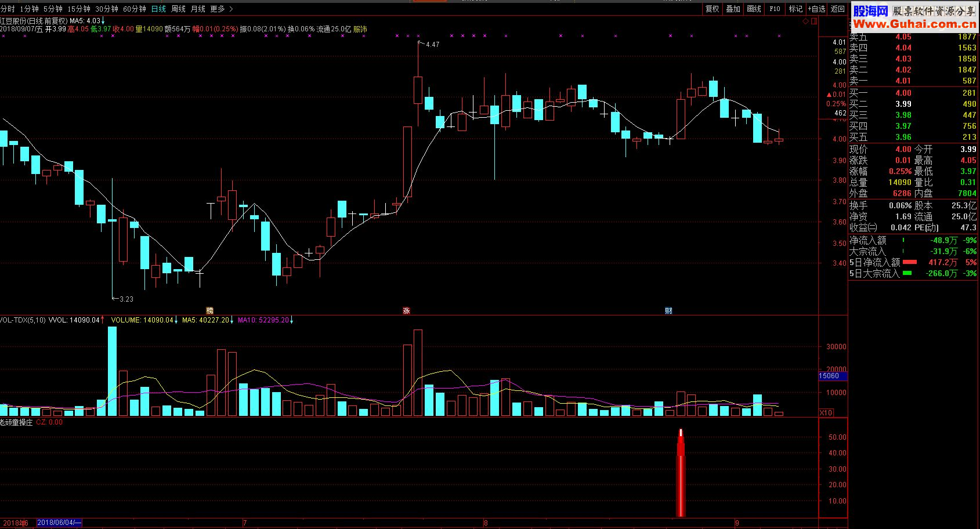The width and height of the screenshot is (980, 529).
Task: Click the 净流入额 -48.9万 row
Action: 913,240
